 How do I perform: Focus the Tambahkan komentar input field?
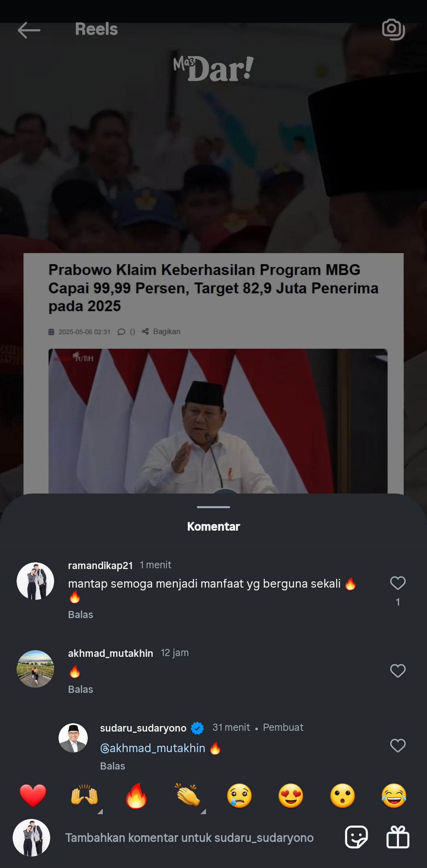coord(189,838)
